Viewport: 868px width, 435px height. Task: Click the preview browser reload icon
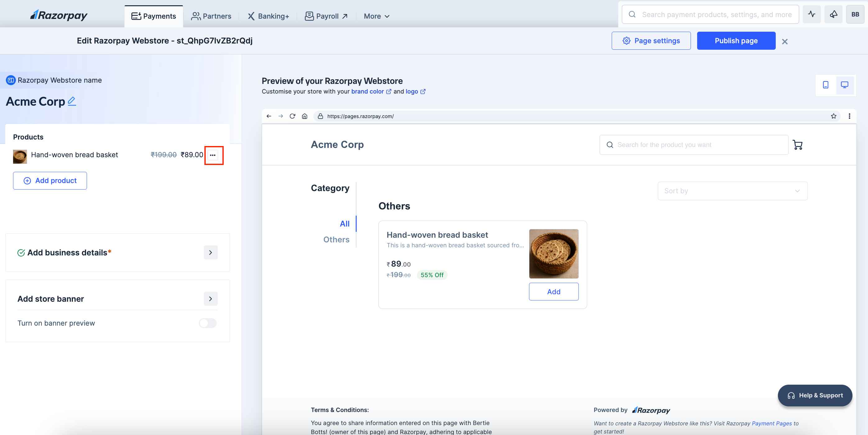(292, 116)
